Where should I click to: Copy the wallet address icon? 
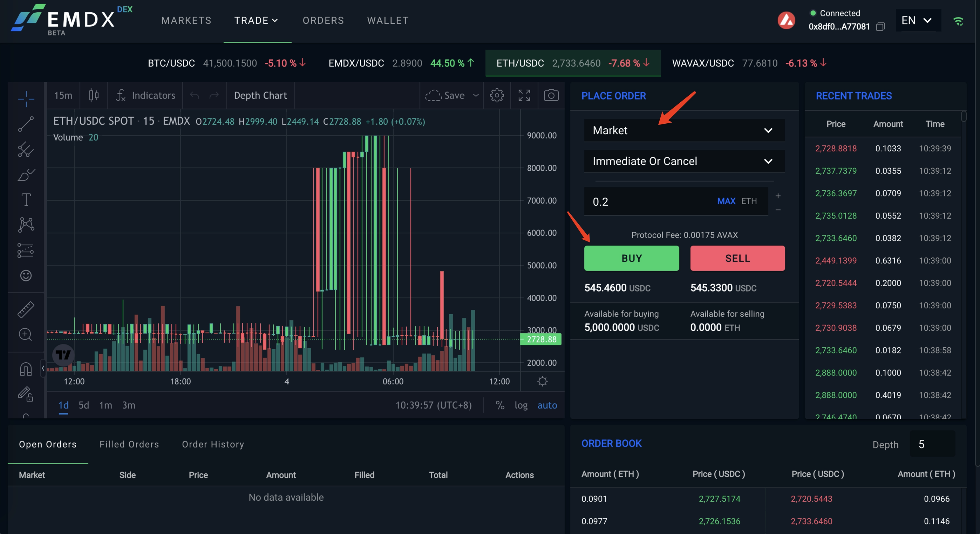880,27
